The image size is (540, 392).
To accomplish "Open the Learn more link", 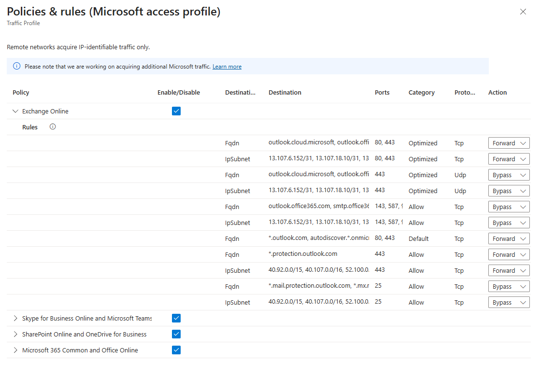I will coord(227,67).
